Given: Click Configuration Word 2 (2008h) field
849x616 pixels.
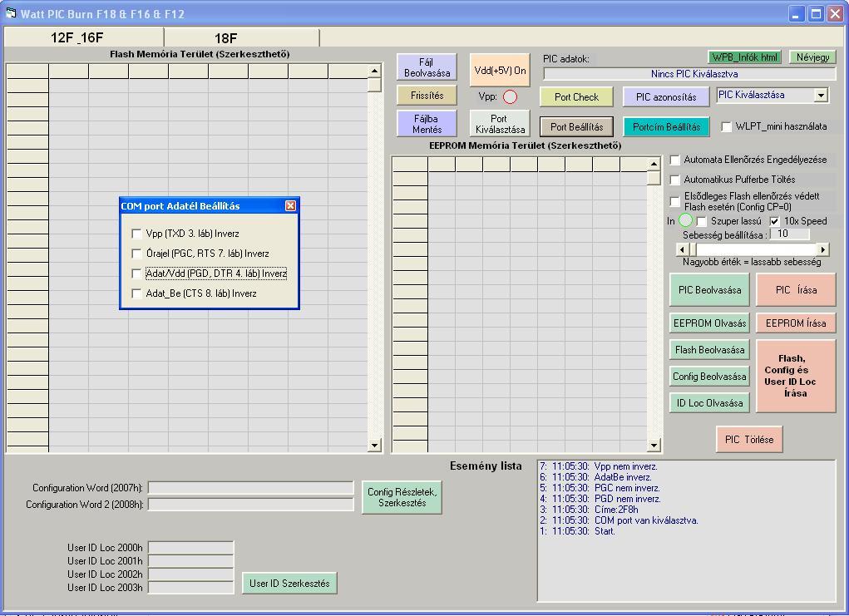Looking at the screenshot, I should click(250, 505).
